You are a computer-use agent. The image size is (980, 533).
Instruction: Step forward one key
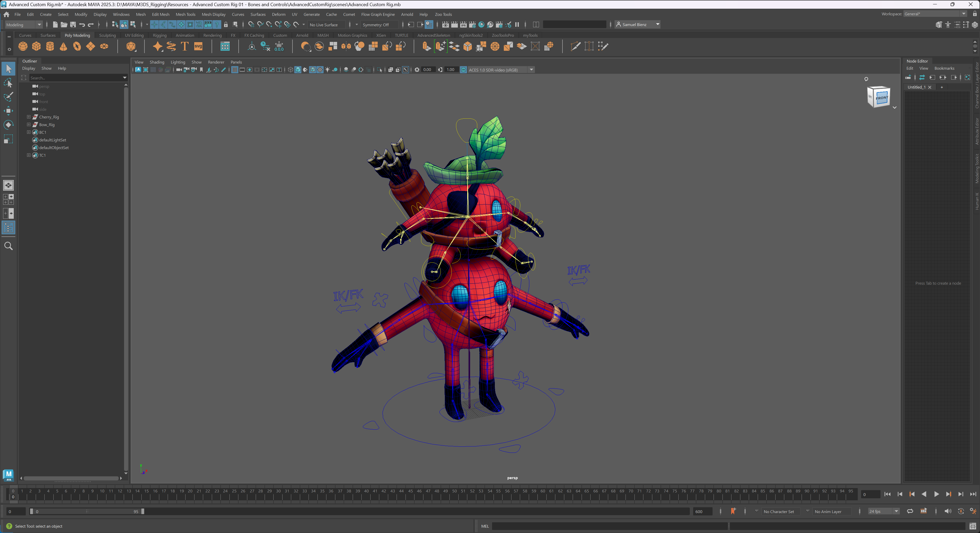[948, 494]
